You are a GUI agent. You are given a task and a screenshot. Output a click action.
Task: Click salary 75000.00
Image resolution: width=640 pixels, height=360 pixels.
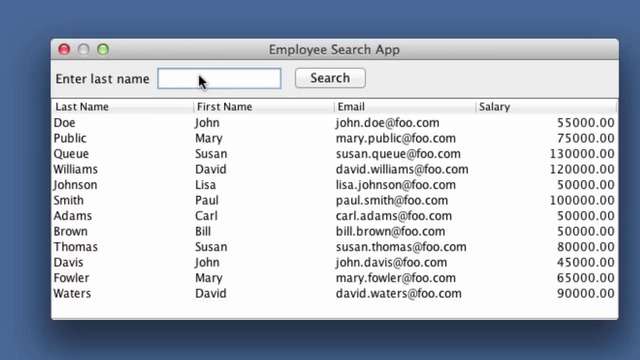pos(586,138)
